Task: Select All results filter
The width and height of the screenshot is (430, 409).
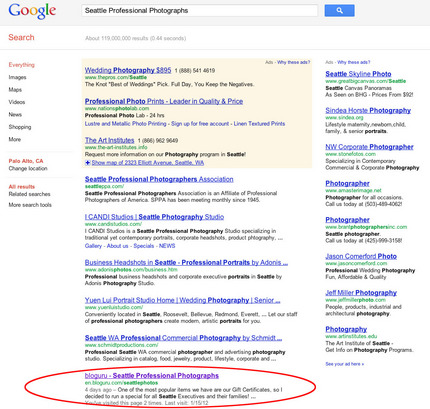Action: (22, 187)
